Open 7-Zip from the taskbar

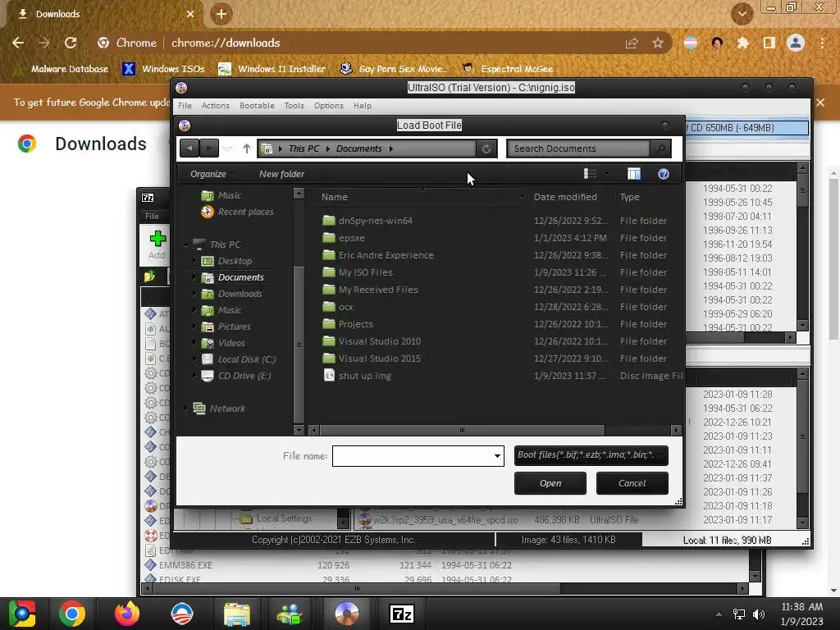click(402, 614)
